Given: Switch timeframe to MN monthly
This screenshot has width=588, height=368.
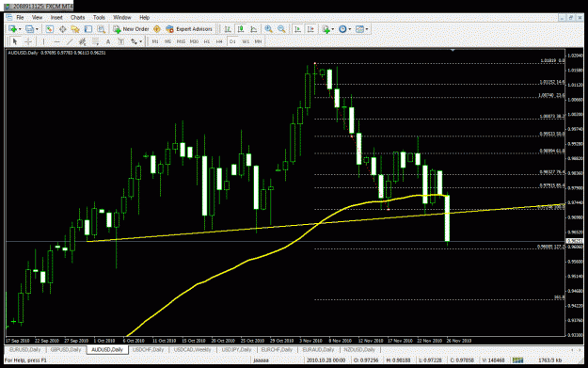Looking at the screenshot, I should pos(258,41).
